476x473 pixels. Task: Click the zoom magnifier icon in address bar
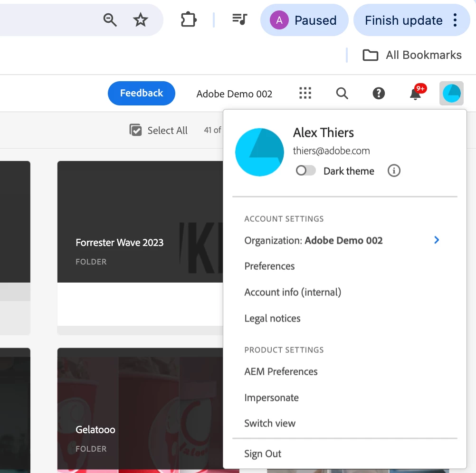point(110,20)
